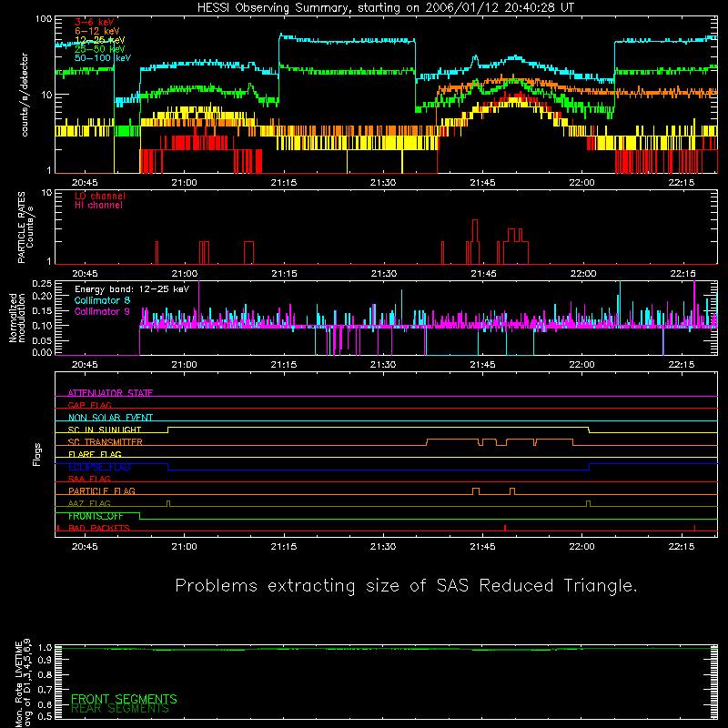Select the 'Collimator 9' legend label
This screenshot has height=728, width=728.
pos(102,311)
